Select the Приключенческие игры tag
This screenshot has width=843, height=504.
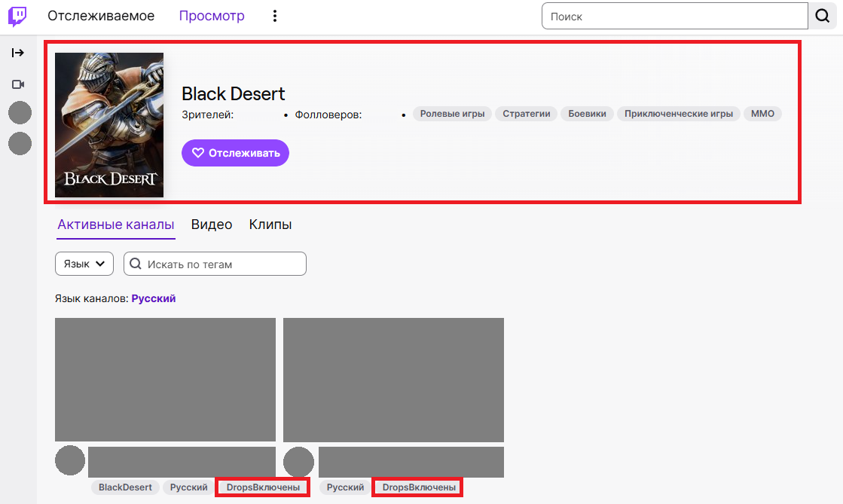pos(679,114)
